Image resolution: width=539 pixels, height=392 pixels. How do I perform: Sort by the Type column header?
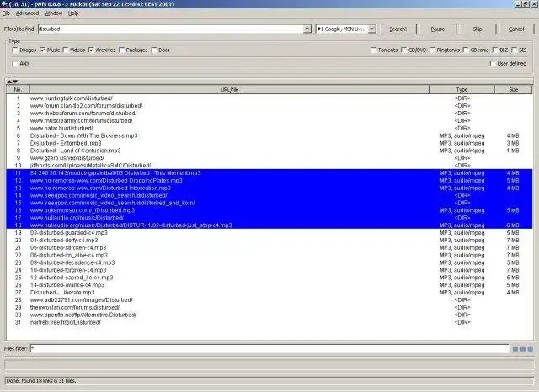462,90
